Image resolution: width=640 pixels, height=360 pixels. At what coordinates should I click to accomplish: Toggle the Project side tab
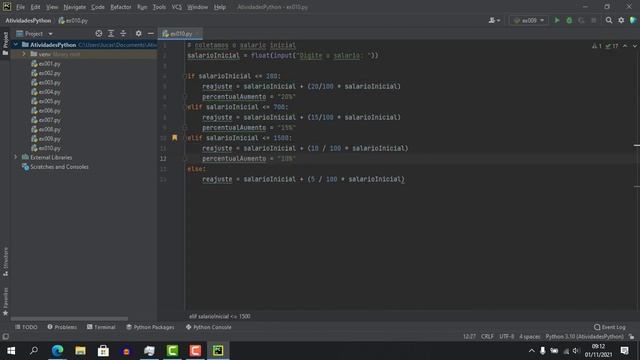[x=5, y=44]
